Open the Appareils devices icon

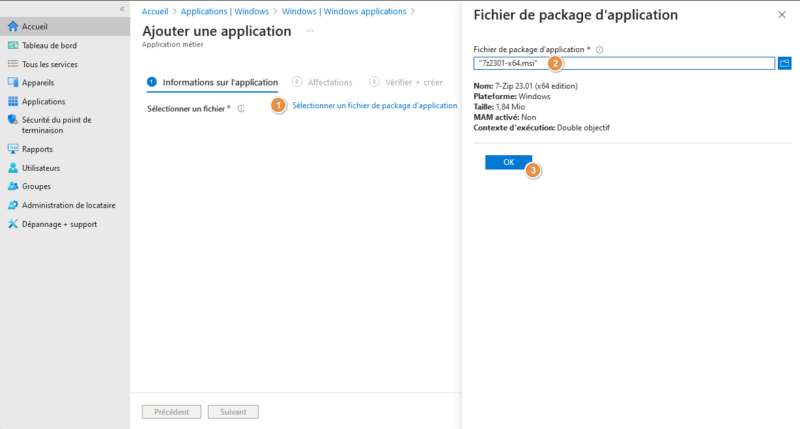pyautogui.click(x=13, y=82)
